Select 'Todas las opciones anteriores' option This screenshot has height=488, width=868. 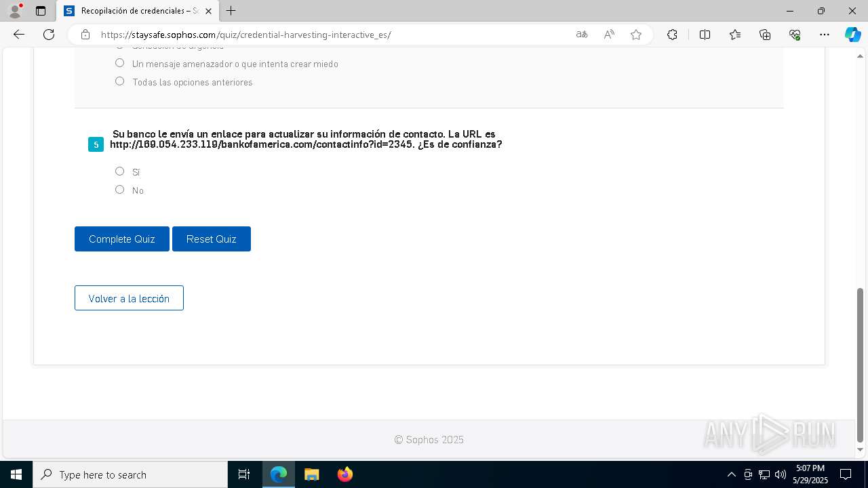(x=120, y=81)
